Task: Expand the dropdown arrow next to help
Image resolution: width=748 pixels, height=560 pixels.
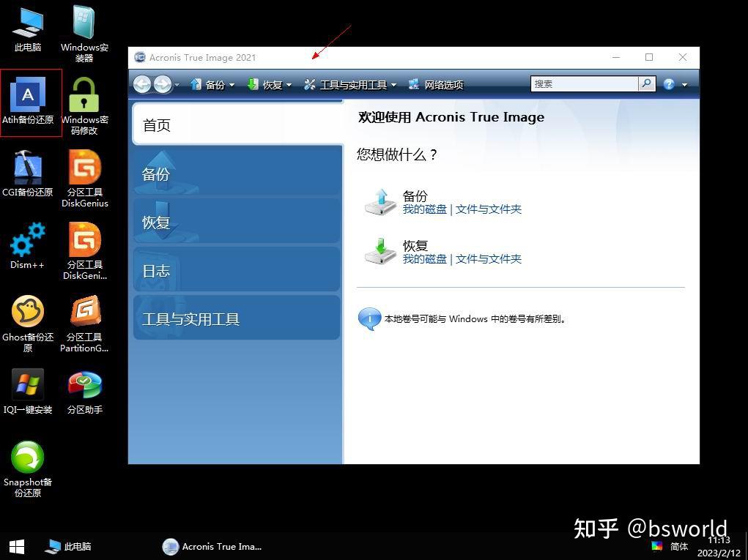Action: click(x=684, y=85)
